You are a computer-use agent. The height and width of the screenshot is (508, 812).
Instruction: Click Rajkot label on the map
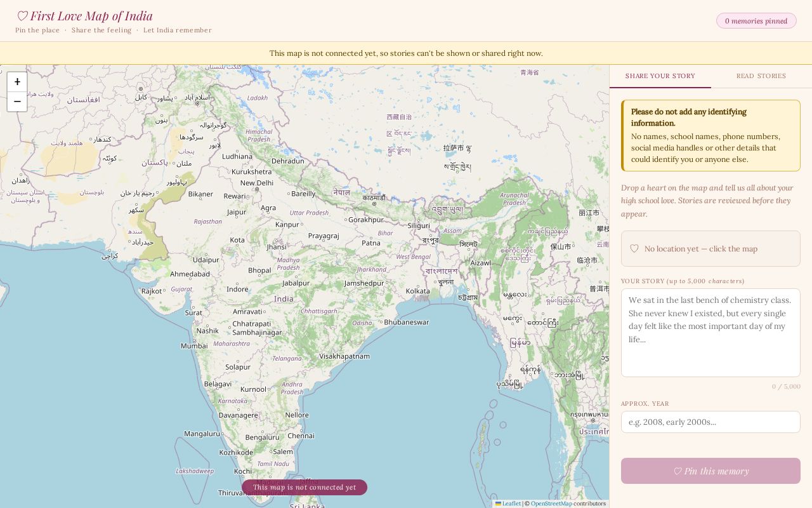pyautogui.click(x=152, y=291)
